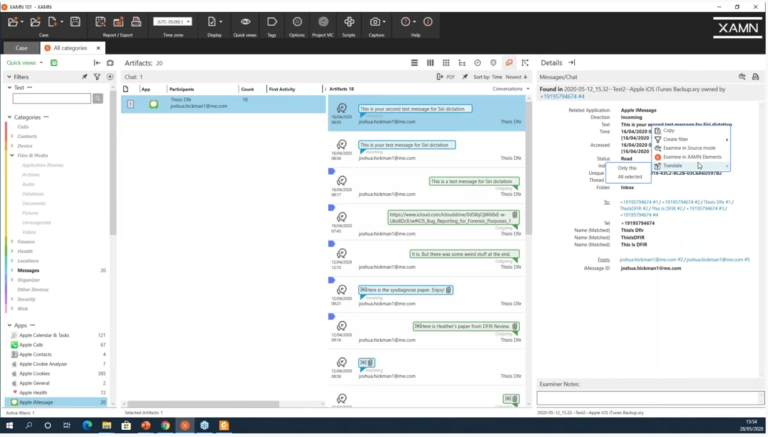Click in the Examiner Notes field

click(x=650, y=398)
